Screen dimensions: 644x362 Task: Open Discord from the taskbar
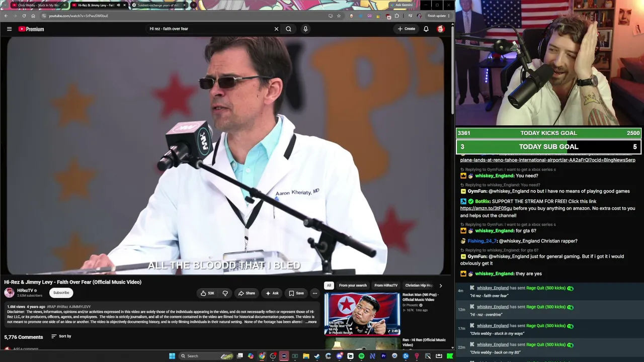339,356
